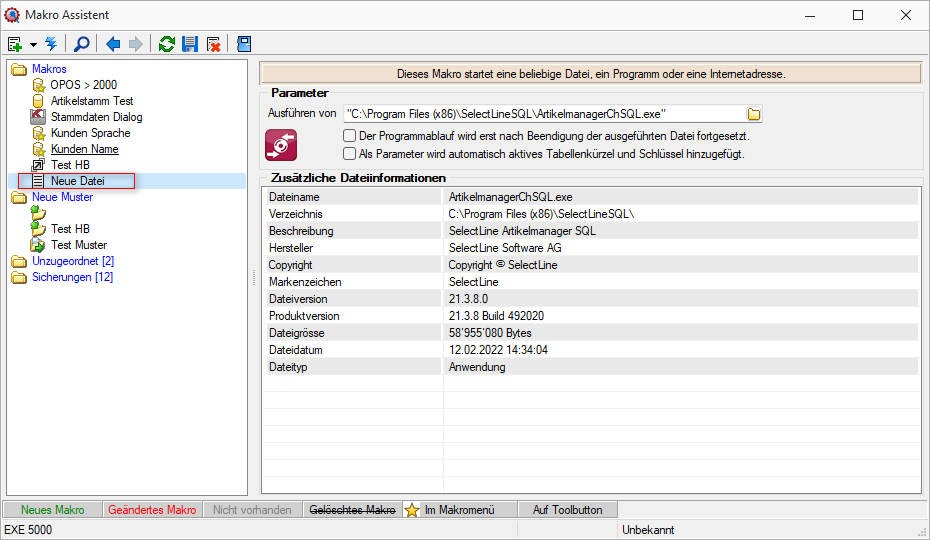The image size is (930, 540).
Task: Select Test HB under Neue Muster
Action: [70, 229]
